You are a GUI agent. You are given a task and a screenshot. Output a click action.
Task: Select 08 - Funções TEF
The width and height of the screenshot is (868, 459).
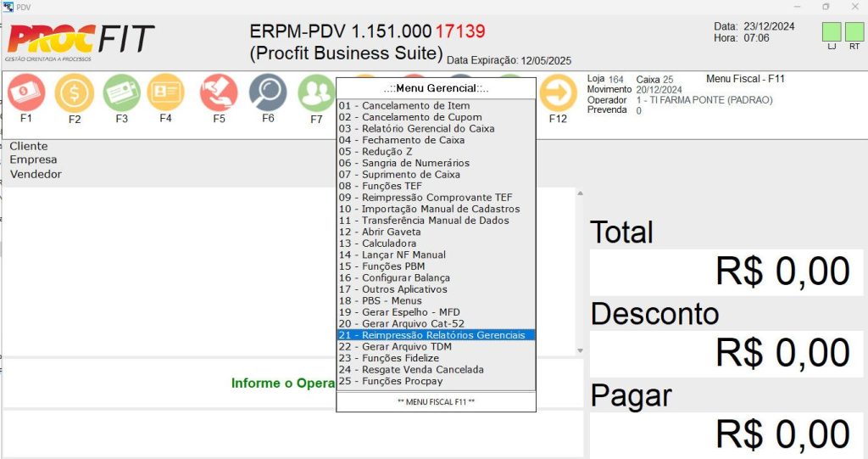coord(437,186)
